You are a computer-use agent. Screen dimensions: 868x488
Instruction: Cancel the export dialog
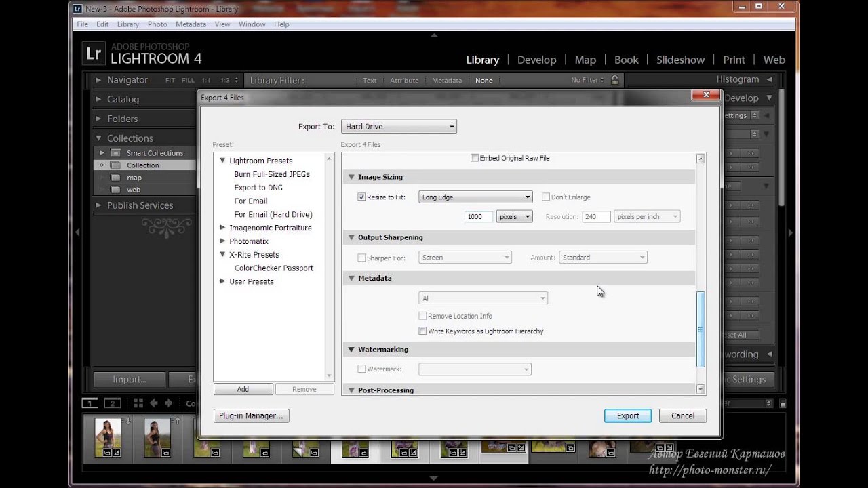683,416
